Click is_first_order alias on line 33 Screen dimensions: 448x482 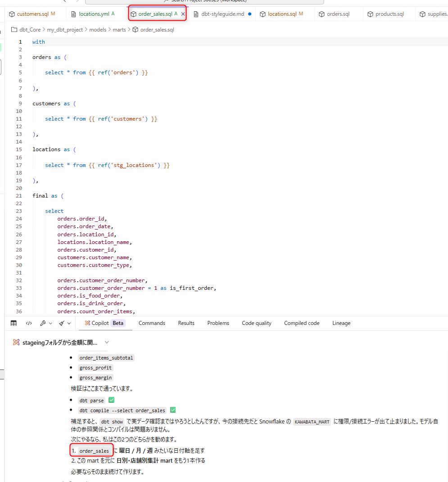(191, 288)
